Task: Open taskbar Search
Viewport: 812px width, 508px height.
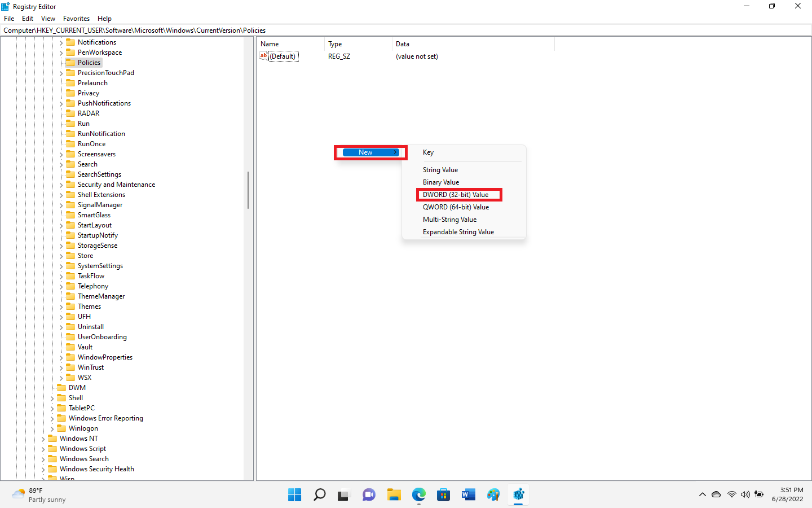Action: tap(319, 495)
